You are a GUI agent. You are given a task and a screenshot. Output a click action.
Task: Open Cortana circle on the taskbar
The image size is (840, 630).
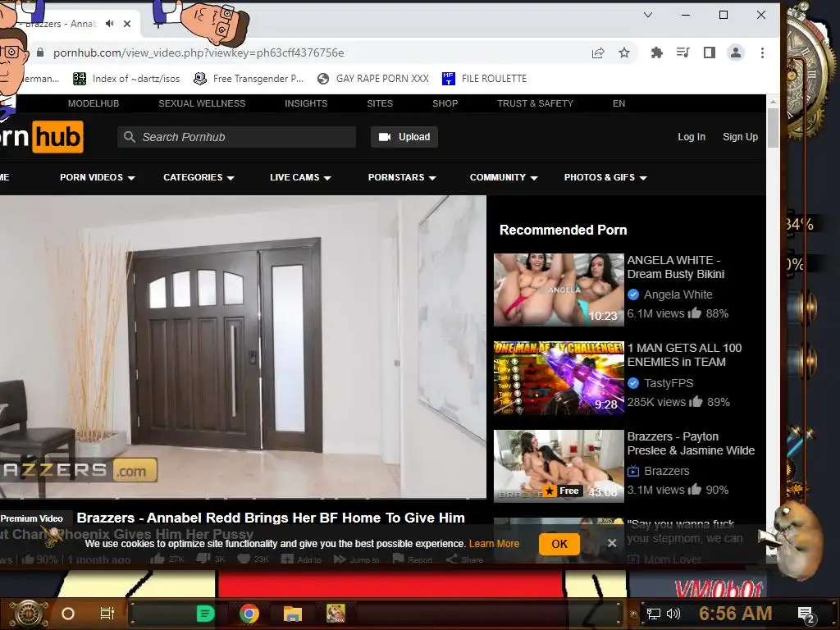coord(68,614)
